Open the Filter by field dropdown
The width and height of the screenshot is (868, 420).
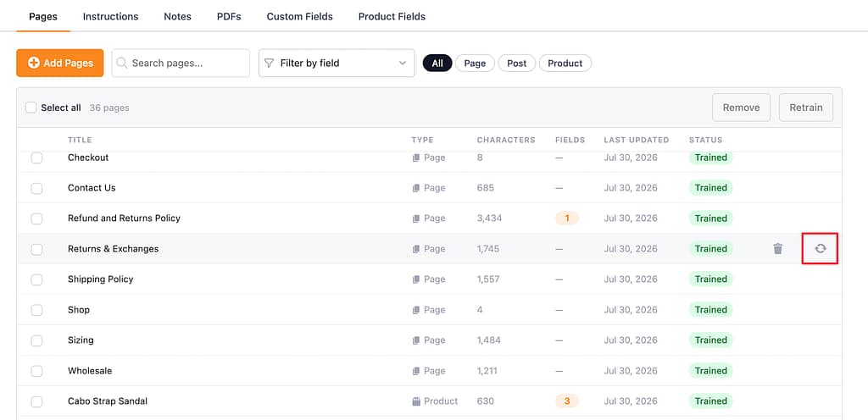tap(337, 63)
